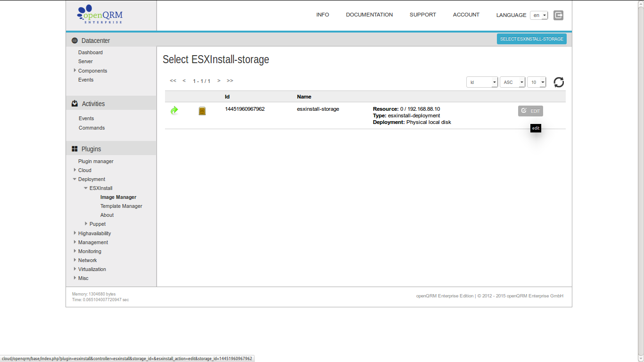Viewport: 644px width, 362px height.
Task: Open Plugin manager
Action: 96,161
